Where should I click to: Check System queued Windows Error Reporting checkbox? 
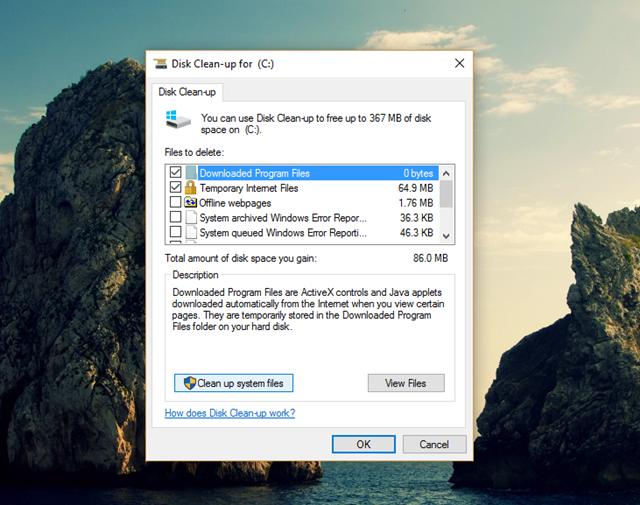point(176,231)
